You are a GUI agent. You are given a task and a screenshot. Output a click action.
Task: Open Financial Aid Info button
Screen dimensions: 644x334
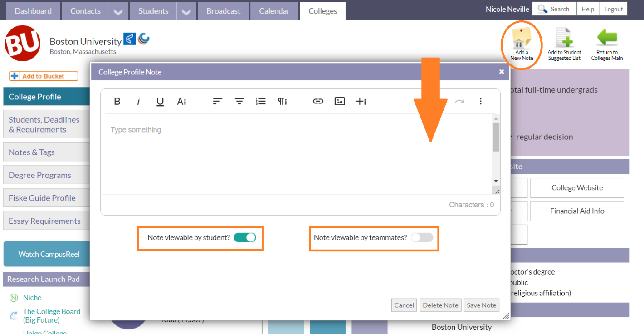click(577, 211)
